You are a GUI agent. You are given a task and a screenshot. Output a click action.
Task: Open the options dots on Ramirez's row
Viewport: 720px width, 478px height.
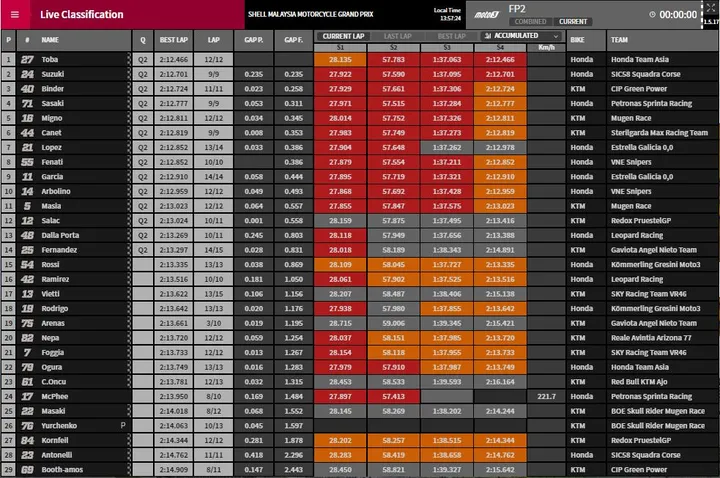[129, 279]
